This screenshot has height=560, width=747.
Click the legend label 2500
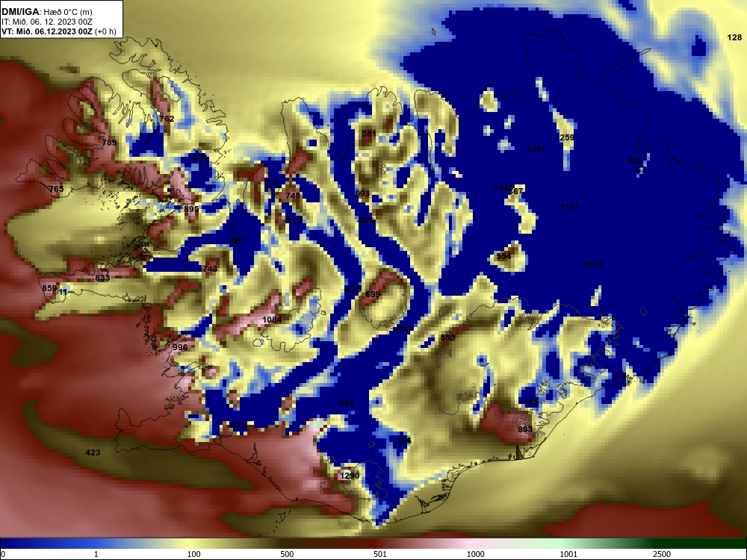(662, 554)
